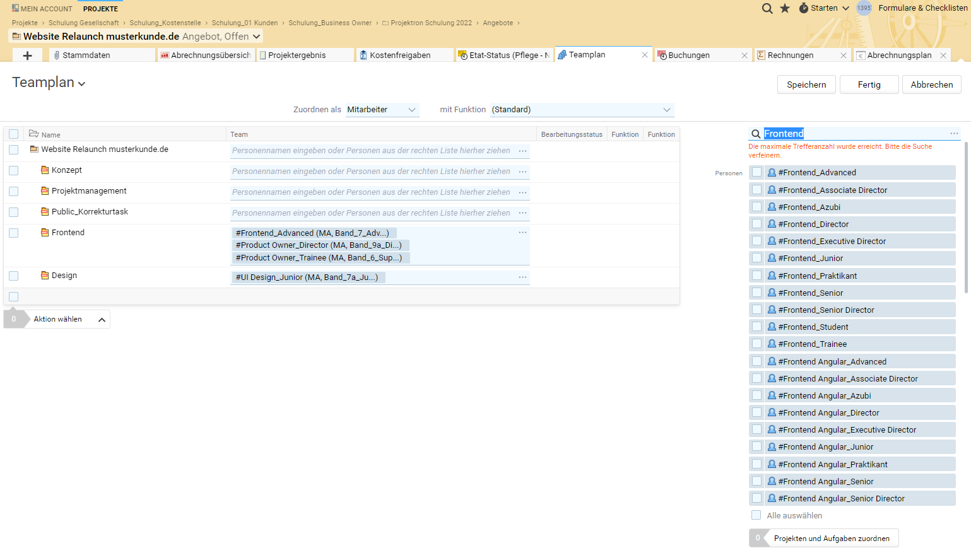
Task: Click the Frontend task folder icon
Action: pos(45,232)
